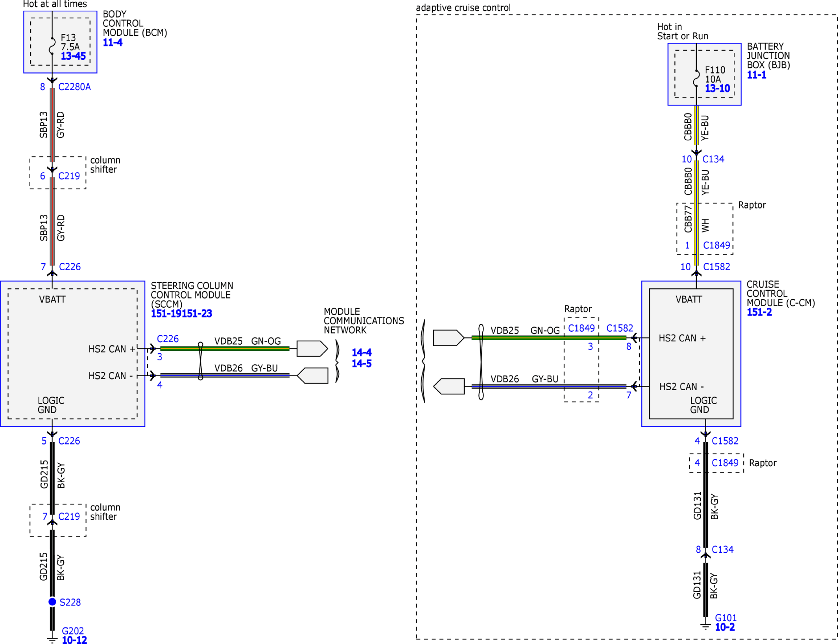Viewport: 838px width, 644px height.
Task: Click the incoming arrow connector on C-CM VDB26 wire
Action: point(449,386)
